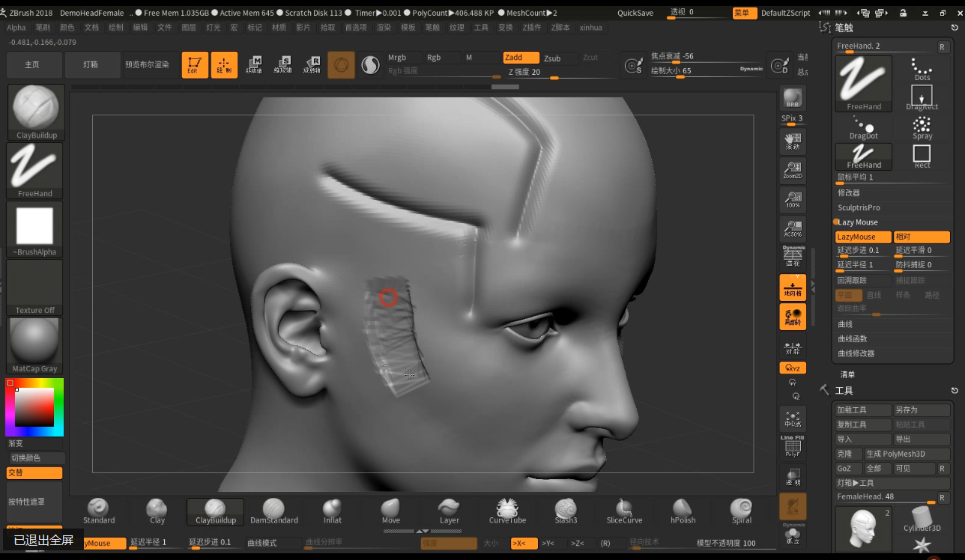Viewport: 965px width, 560px height.
Task: Open the 渲染 menu
Action: click(384, 27)
